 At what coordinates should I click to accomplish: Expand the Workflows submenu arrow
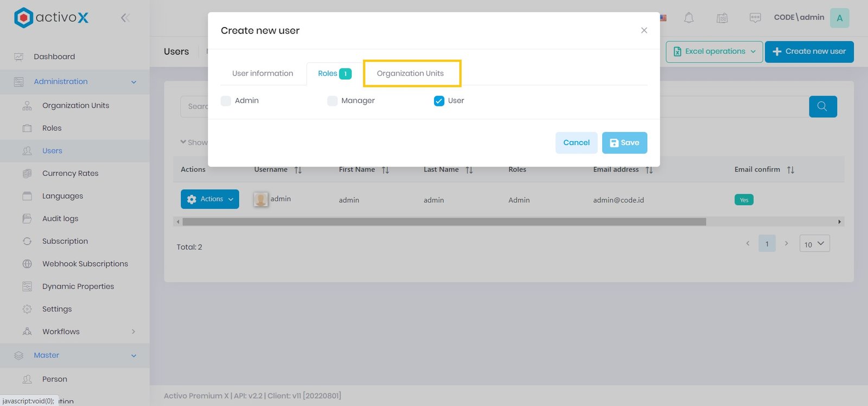coord(133,332)
